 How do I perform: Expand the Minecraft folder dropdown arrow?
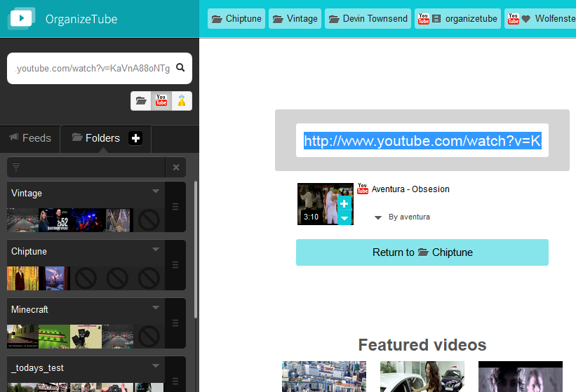click(156, 308)
